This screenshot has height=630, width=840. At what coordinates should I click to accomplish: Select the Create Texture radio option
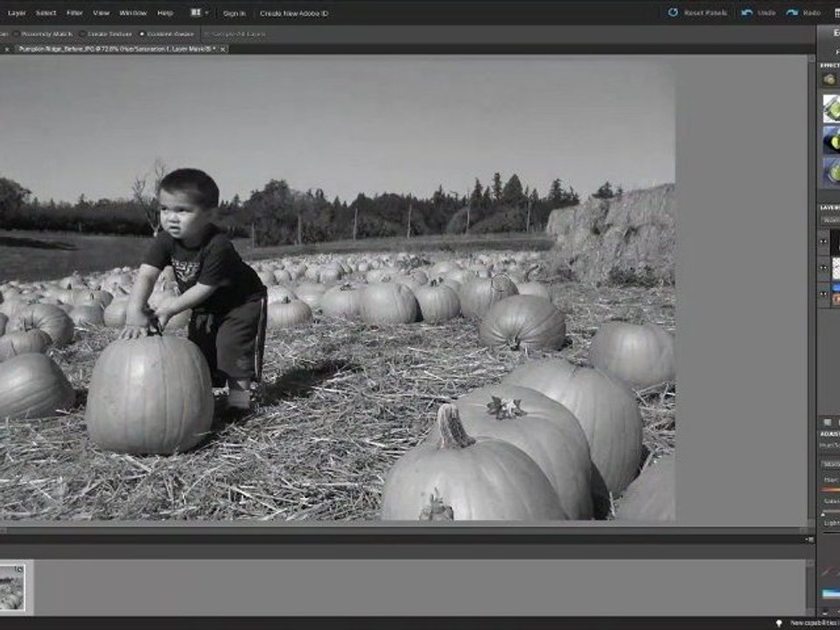(x=105, y=34)
